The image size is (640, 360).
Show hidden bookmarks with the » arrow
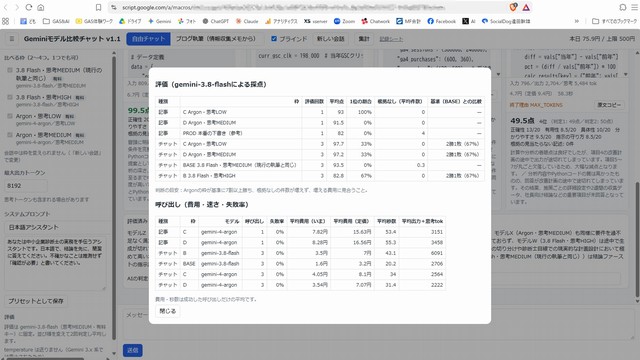click(x=577, y=21)
